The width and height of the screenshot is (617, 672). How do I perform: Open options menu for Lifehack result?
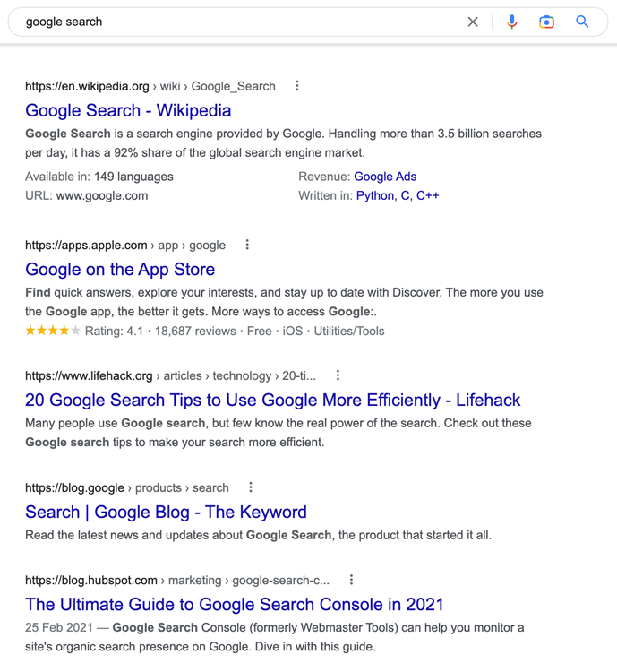pyautogui.click(x=338, y=375)
